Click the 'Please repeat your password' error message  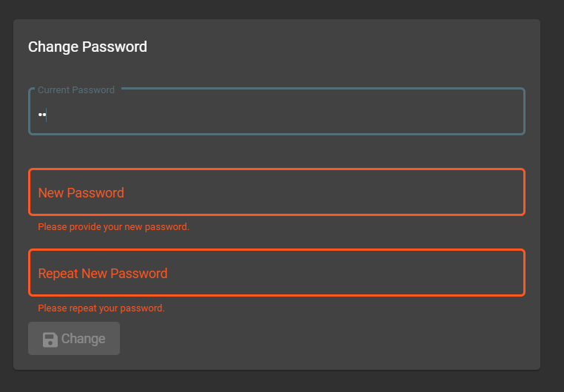pyautogui.click(x=101, y=308)
